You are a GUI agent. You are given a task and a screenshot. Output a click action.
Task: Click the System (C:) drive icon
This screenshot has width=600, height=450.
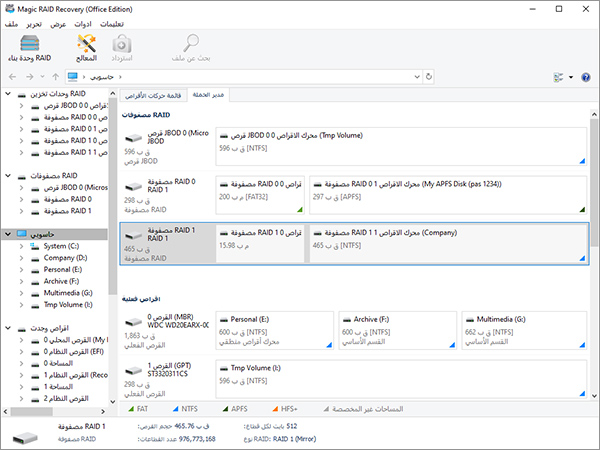pyautogui.click(x=35, y=246)
